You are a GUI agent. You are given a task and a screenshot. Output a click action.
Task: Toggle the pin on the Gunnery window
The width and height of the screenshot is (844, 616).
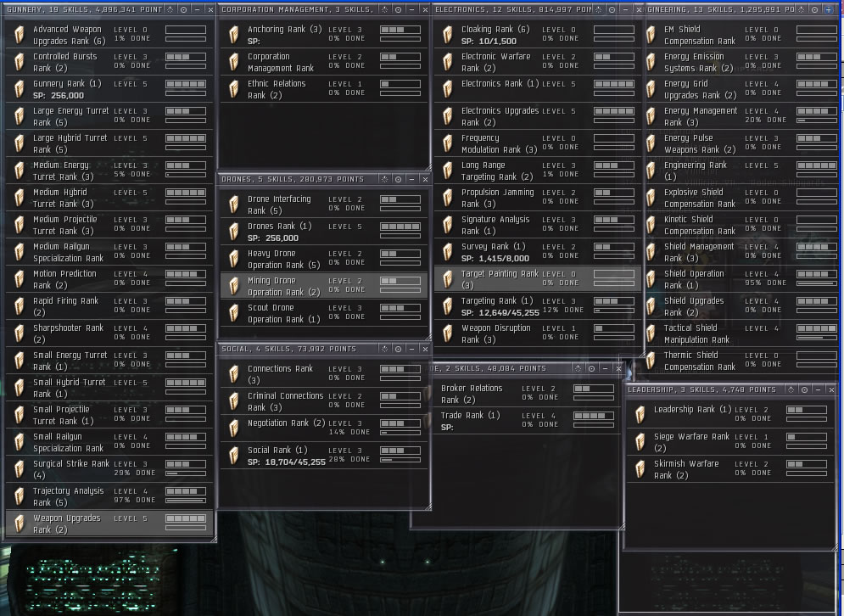[x=183, y=9]
